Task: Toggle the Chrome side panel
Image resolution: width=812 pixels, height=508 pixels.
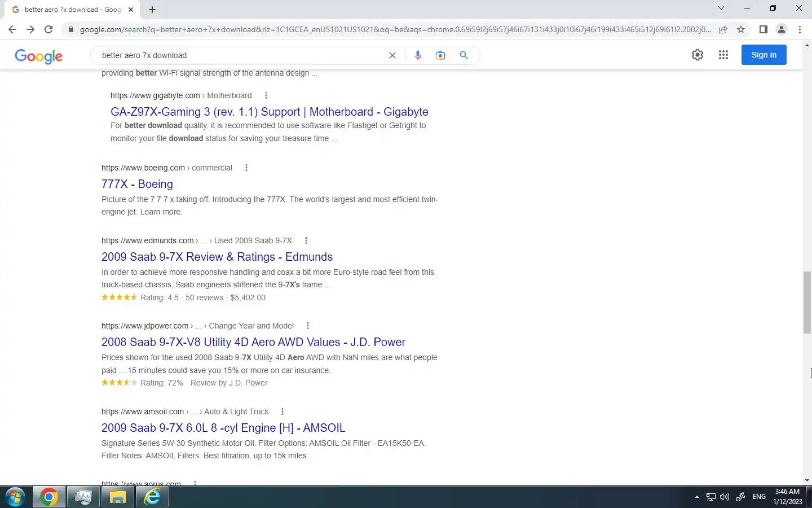Action: (x=763, y=29)
